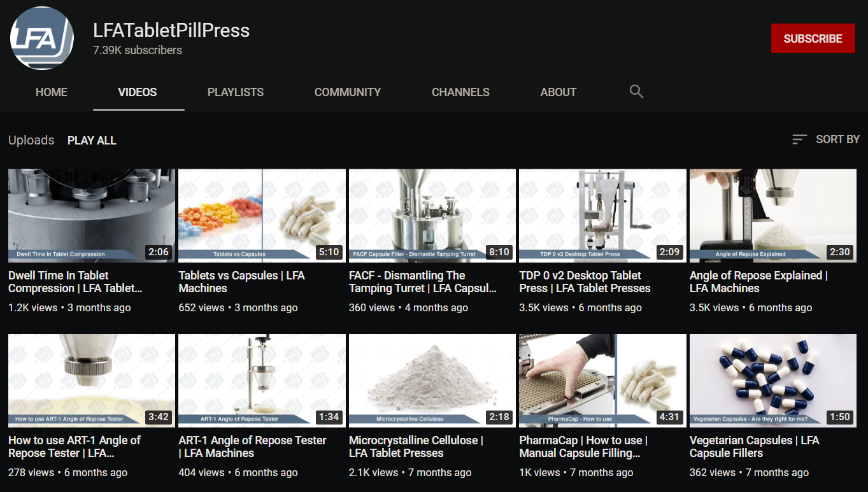
Task: Click the Uploads label
Action: [x=31, y=140]
